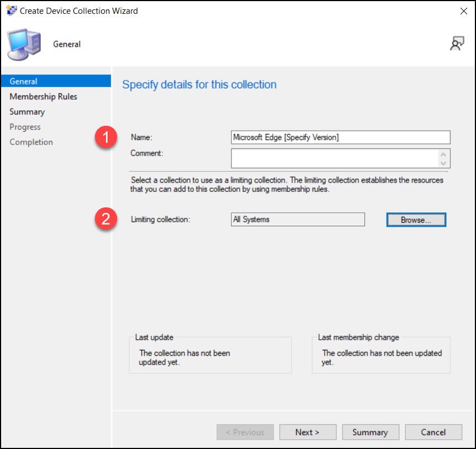Click the computer icon beside General heading
This screenshot has height=449, width=476.
[x=24, y=44]
